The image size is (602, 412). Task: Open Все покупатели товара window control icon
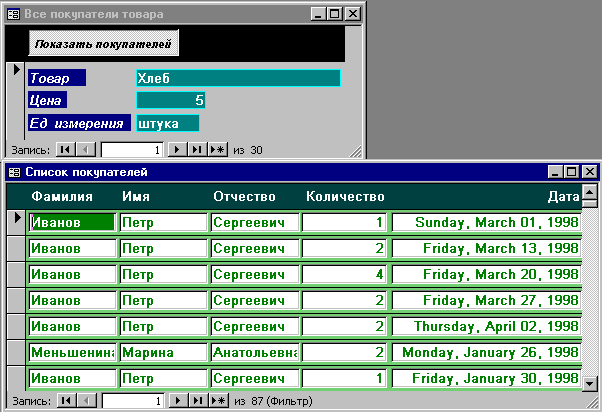tap(13, 15)
